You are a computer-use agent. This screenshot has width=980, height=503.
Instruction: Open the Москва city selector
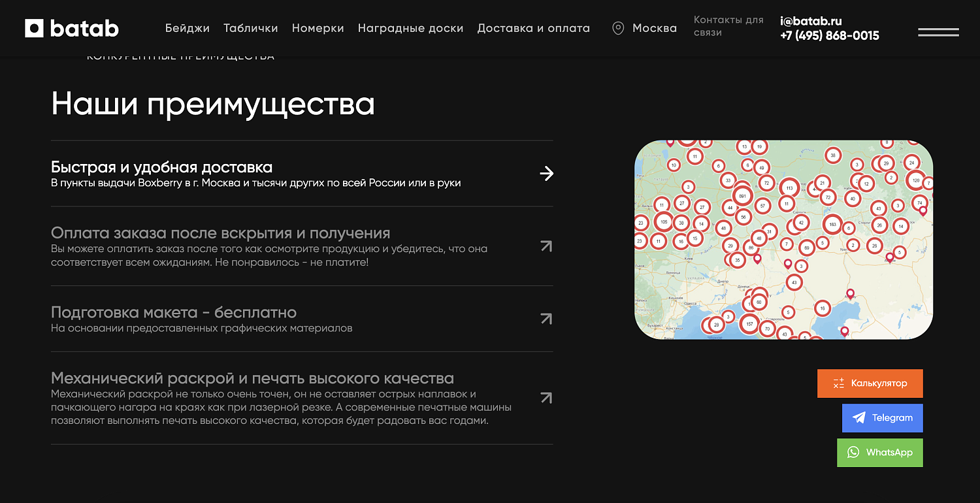(x=653, y=28)
